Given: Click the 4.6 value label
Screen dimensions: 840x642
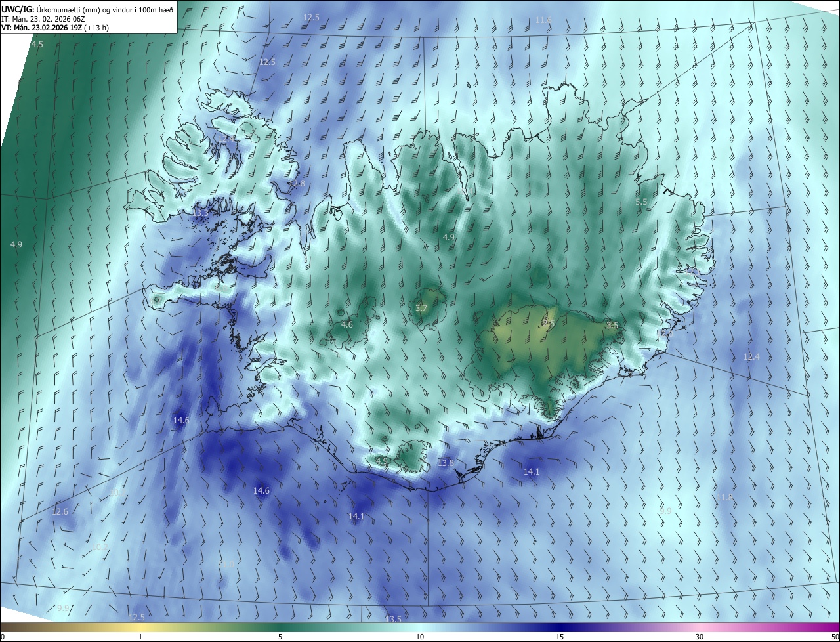Looking at the screenshot, I should pos(347,324).
